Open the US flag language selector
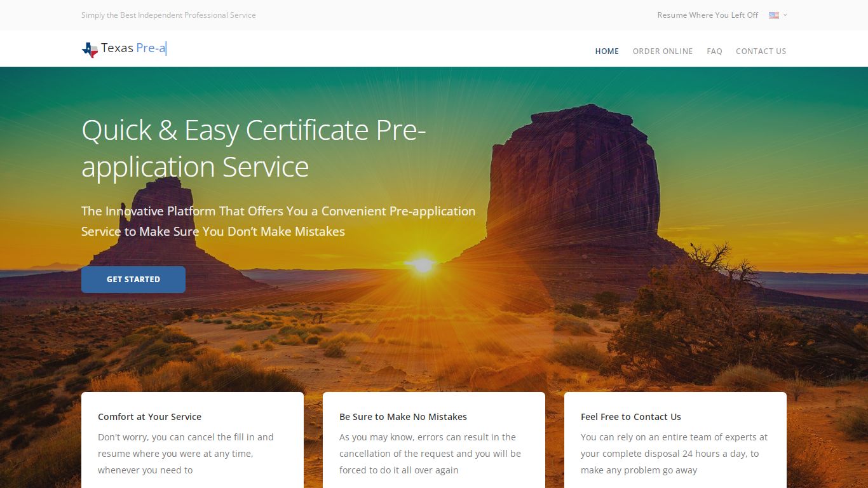The width and height of the screenshot is (868, 488). [773, 15]
